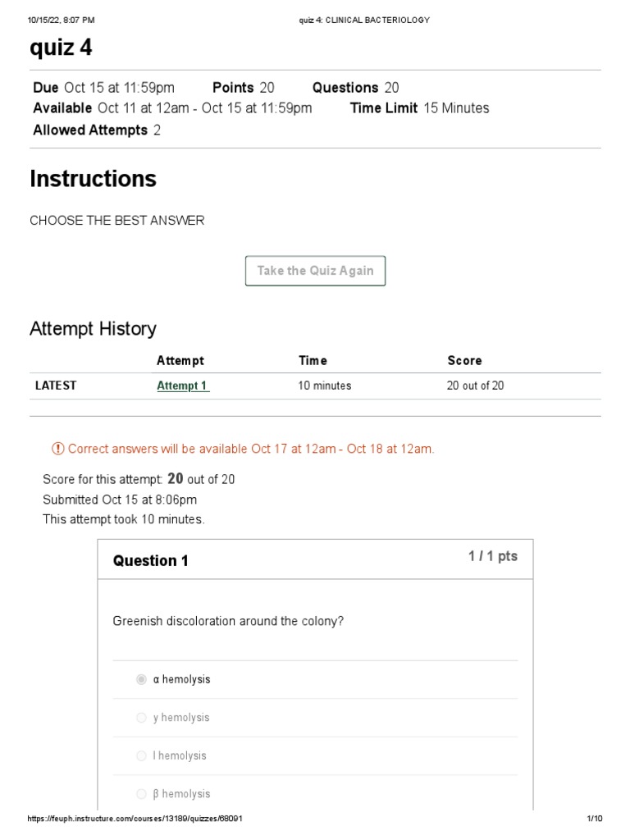This screenshot has height=840, width=630.
Task: Pick the l hemolysis radio option
Action: click(x=142, y=756)
